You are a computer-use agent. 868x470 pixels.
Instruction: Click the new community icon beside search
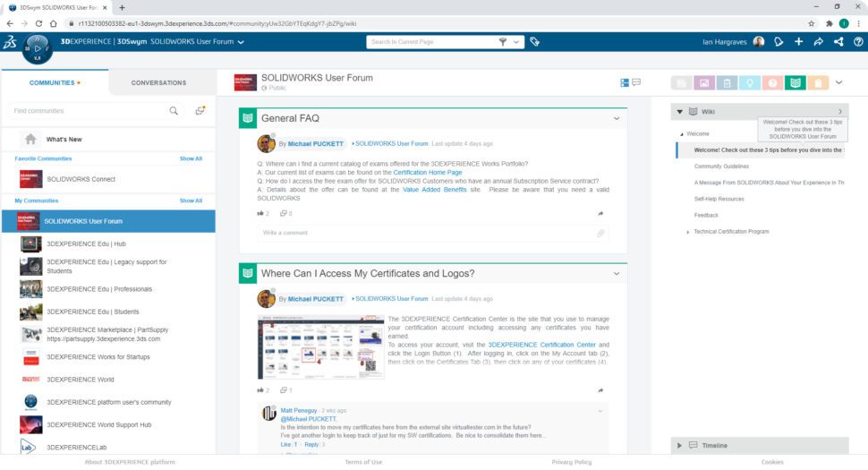point(200,111)
